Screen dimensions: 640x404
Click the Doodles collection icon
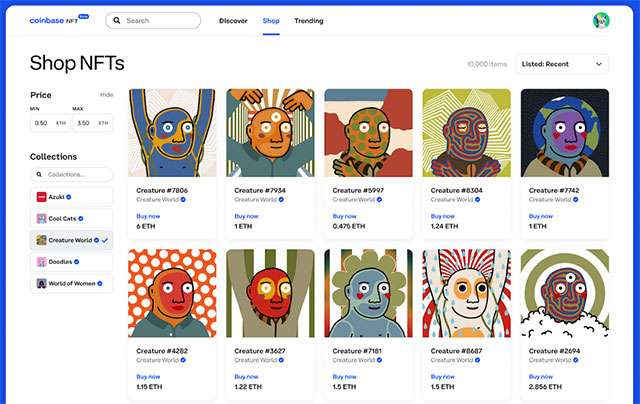(42, 262)
